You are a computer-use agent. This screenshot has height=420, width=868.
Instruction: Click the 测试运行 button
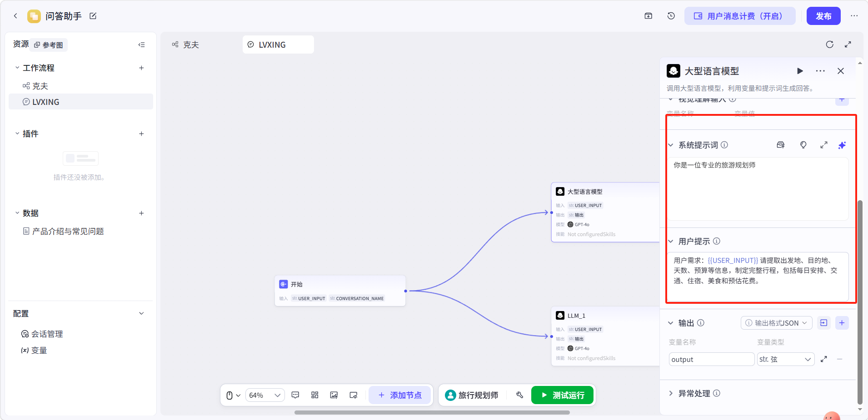[x=563, y=395]
